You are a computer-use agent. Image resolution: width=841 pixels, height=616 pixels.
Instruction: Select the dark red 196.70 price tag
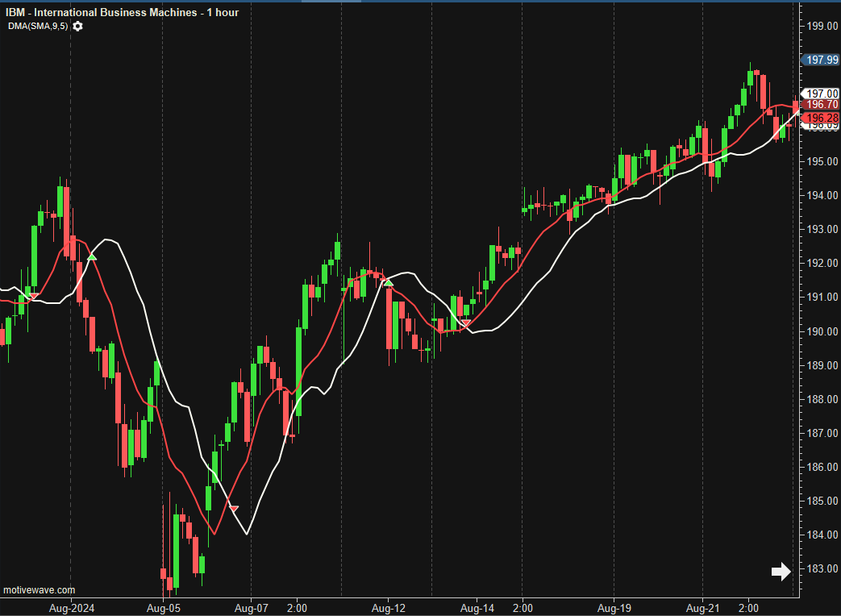[x=822, y=104]
